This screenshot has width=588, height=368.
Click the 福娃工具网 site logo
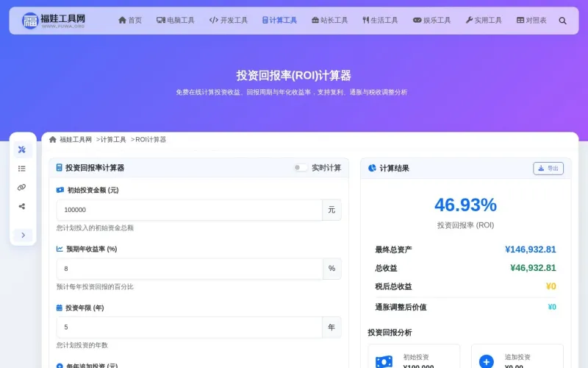[x=54, y=21]
